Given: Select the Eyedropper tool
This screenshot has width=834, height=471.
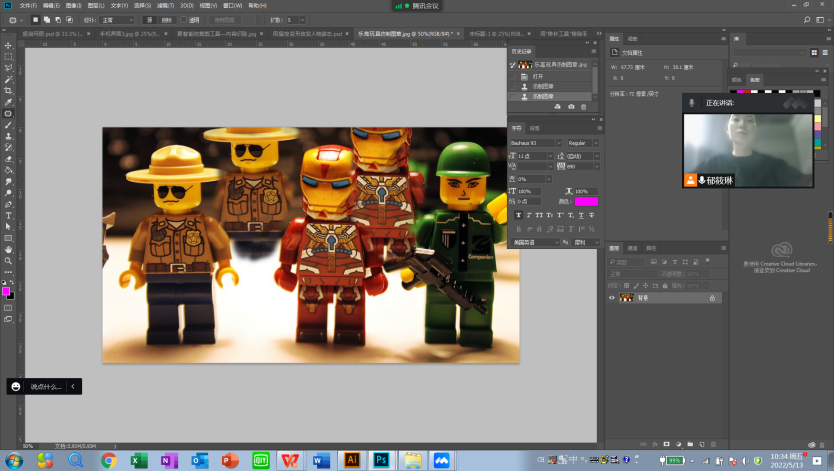Looking at the screenshot, I should point(8,102).
